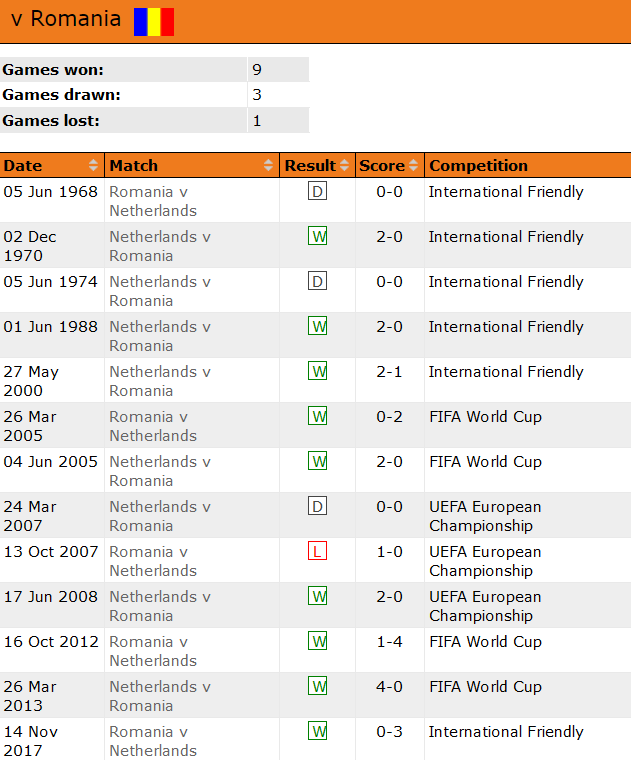Open the 13 Oct 2007 Romania v Netherlands match
The height and width of the screenshot is (760, 631).
coord(153,561)
